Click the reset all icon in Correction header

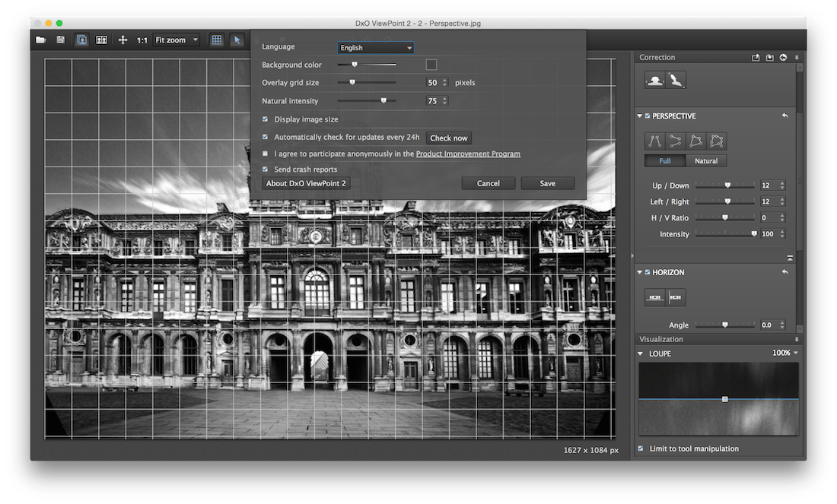783,58
